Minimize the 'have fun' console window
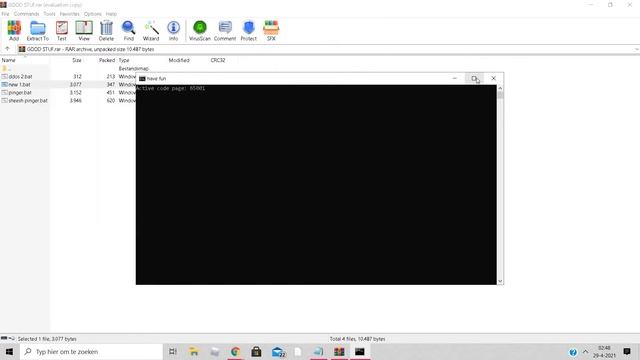The image size is (640, 360). [455, 78]
